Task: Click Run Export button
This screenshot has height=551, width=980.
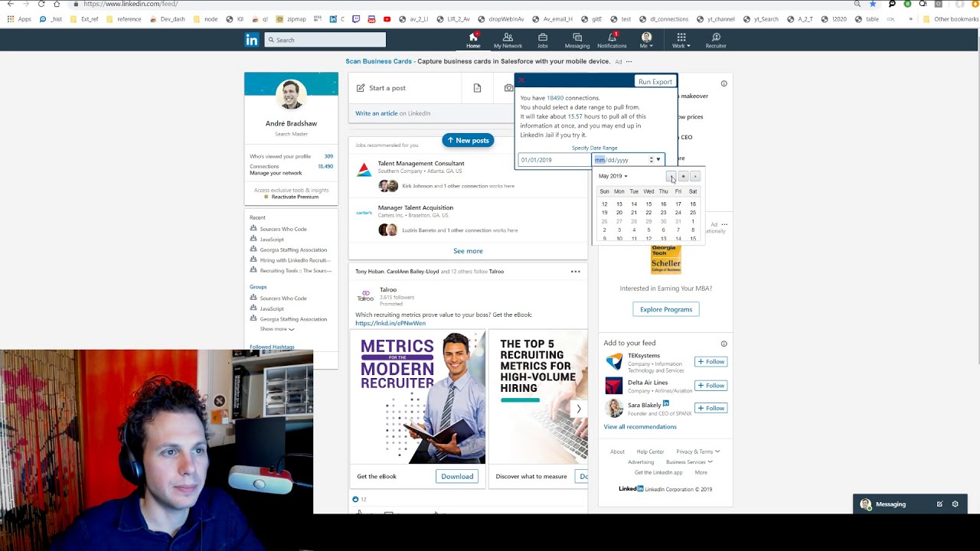Action: coord(655,82)
